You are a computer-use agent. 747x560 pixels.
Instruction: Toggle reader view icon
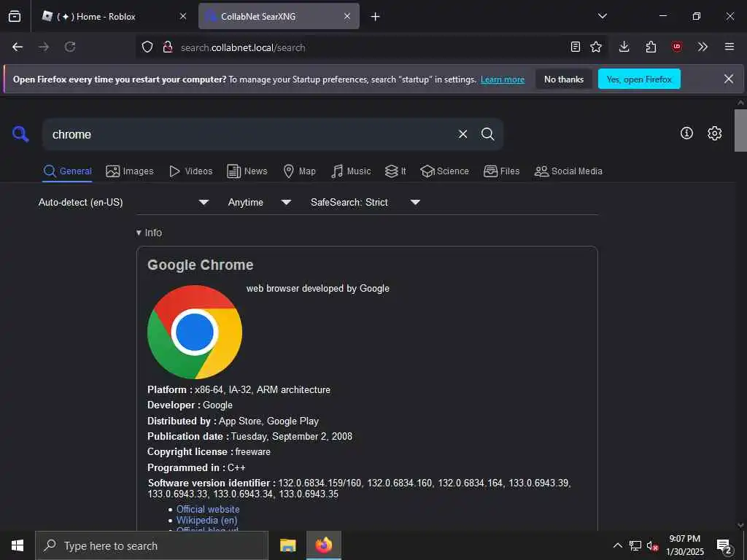pos(576,47)
